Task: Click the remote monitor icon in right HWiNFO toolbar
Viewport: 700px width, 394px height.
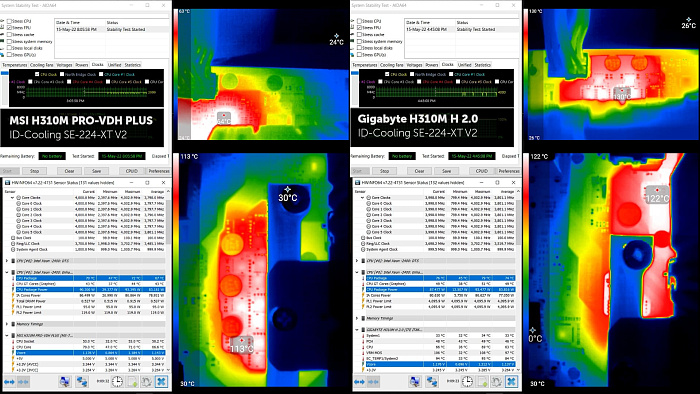Action: click(415, 382)
